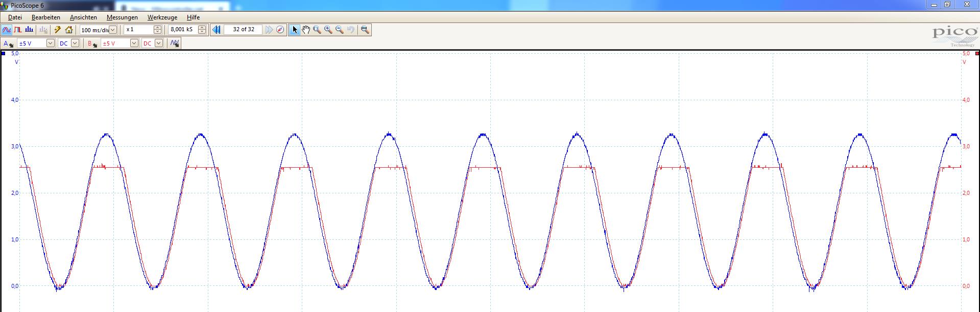This screenshot has height=312, width=980.
Task: Click the 2,0 label on red axis
Action: point(966,193)
